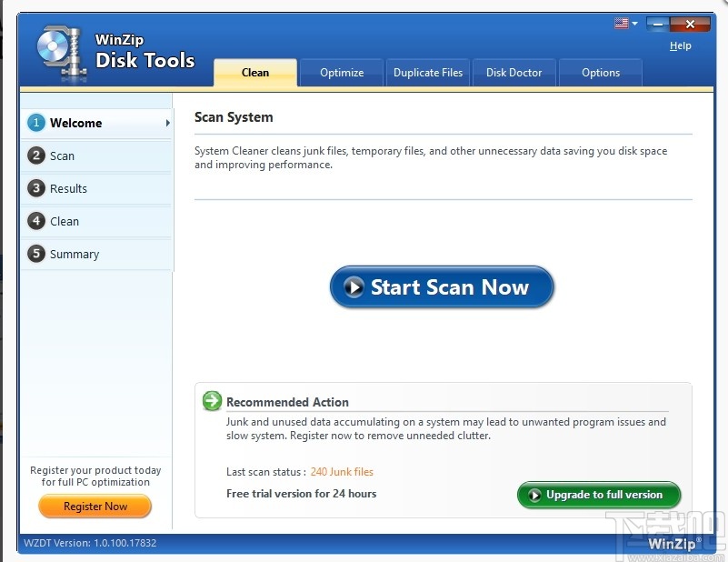Click the step 3 Results numbered icon
The width and height of the screenshot is (728, 562).
35,188
